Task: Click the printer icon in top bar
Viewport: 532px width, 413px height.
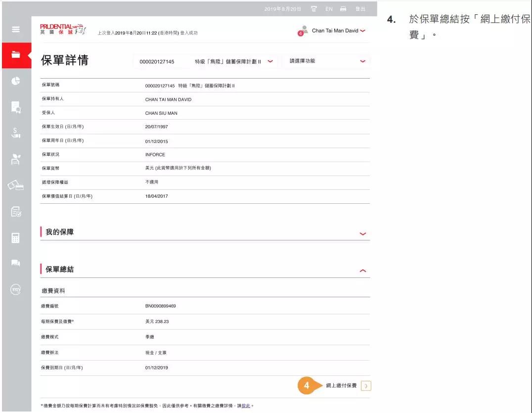Action: tap(343, 9)
